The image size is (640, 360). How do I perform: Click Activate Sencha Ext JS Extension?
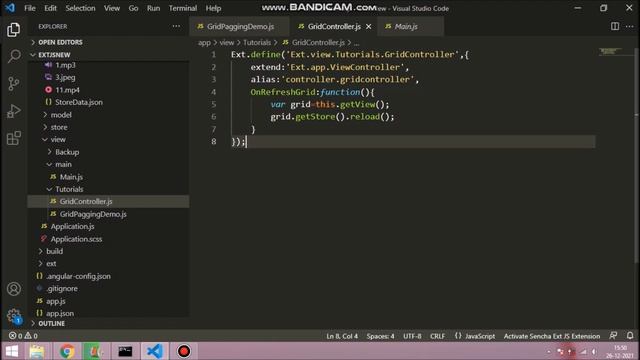[552, 336]
